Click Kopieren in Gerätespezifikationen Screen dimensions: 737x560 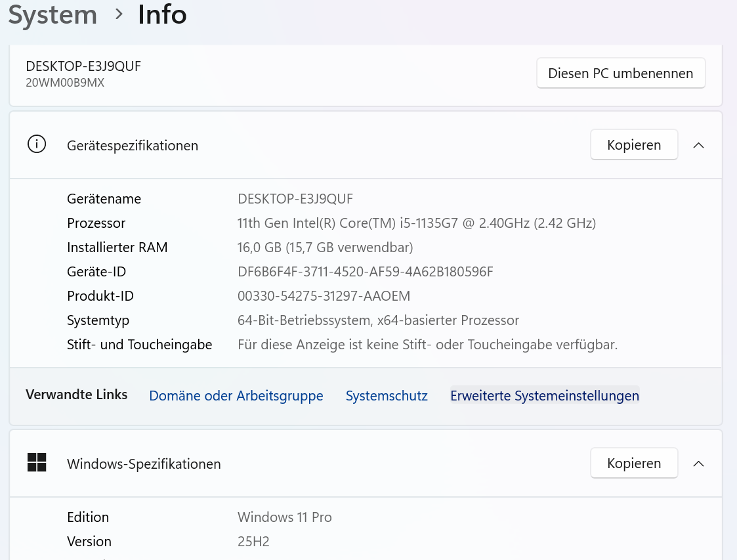[x=634, y=145]
